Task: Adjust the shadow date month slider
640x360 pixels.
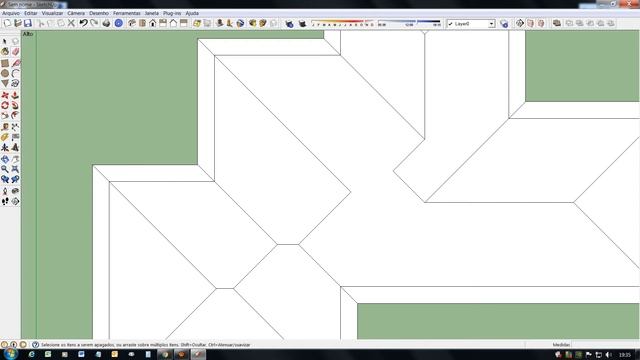Action: coord(342,23)
